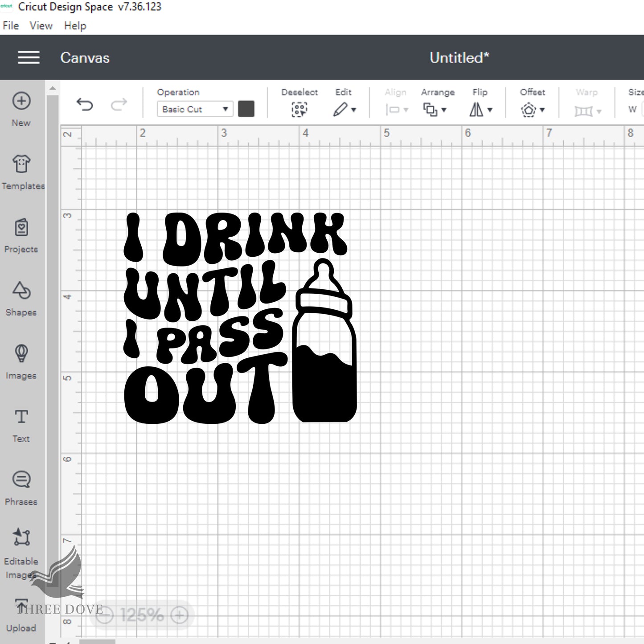Expand the Warp dropdown arrow
Image resolution: width=644 pixels, height=644 pixels.
(599, 111)
